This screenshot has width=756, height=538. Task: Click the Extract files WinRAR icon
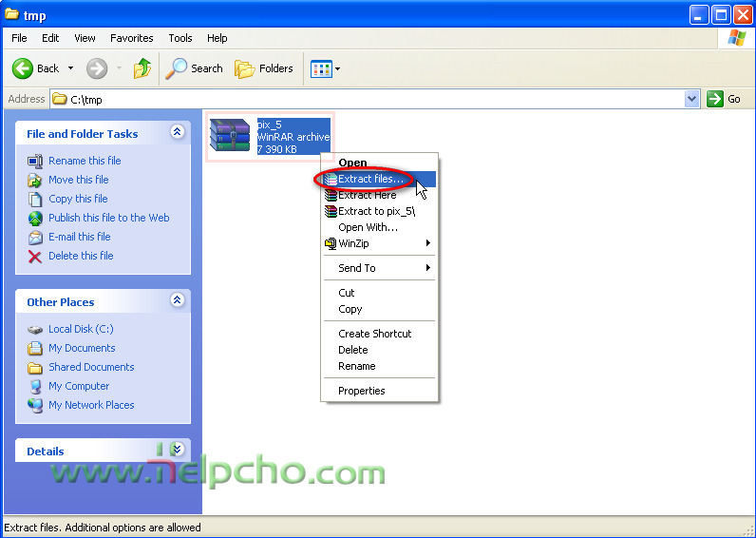(x=331, y=179)
